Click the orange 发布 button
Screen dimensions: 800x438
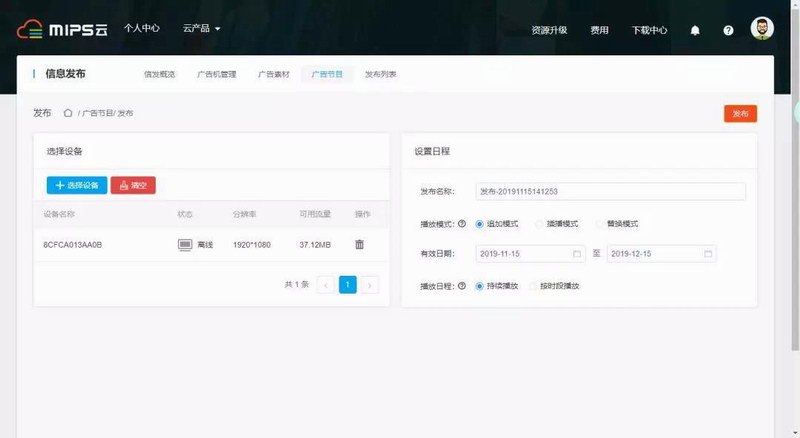[740, 114]
